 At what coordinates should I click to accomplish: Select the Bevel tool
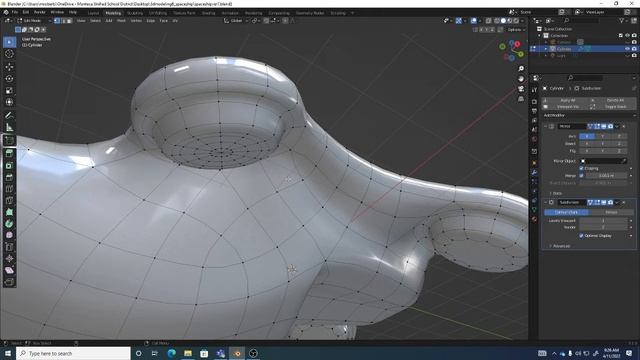point(9,177)
